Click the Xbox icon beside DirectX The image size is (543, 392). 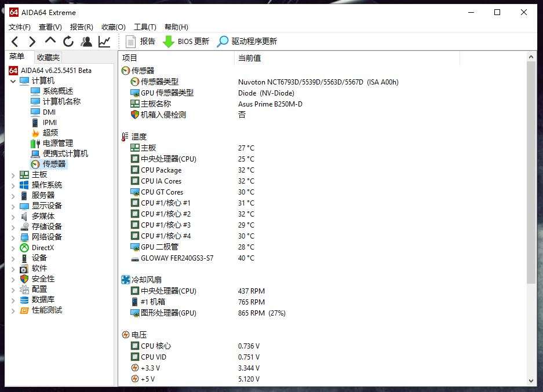click(24, 248)
